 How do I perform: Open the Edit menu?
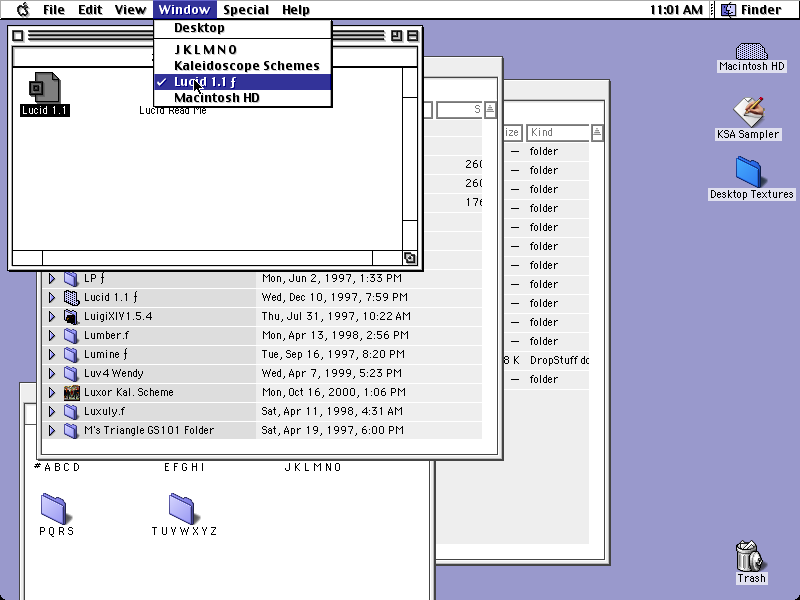pyautogui.click(x=90, y=10)
